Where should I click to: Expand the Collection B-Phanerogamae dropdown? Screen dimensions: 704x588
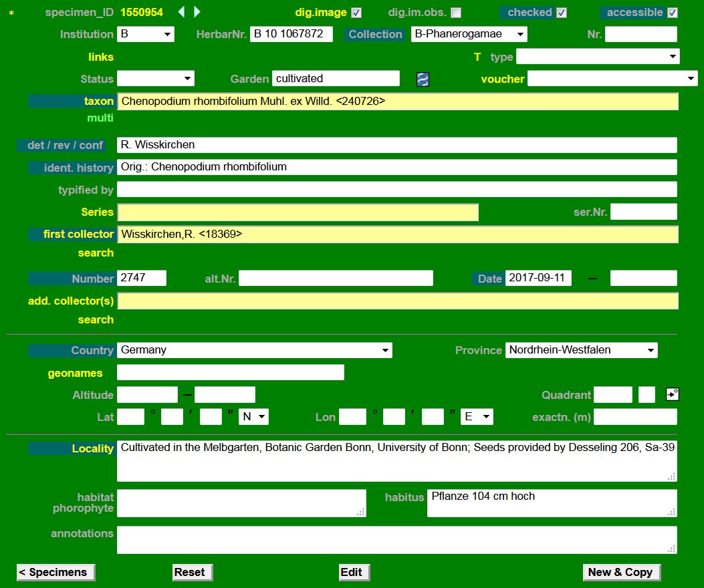point(469,34)
